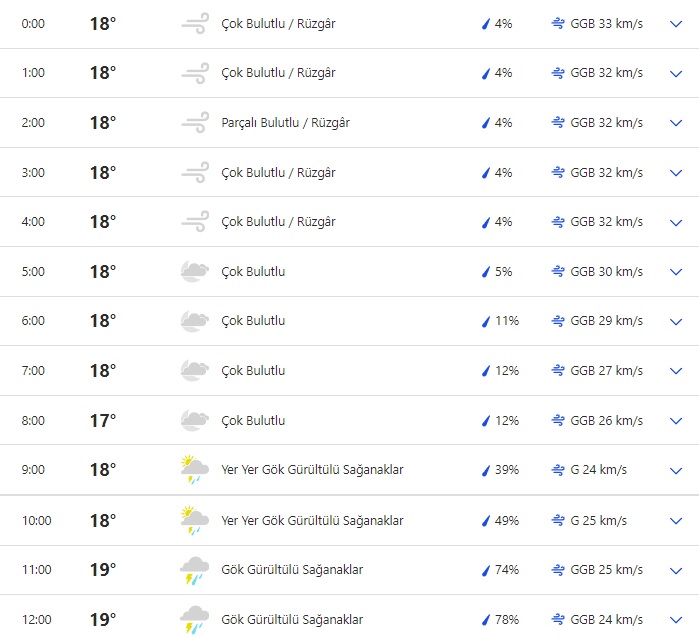
Task: Expand the 0:00 hourly forecast details
Action: point(675,24)
